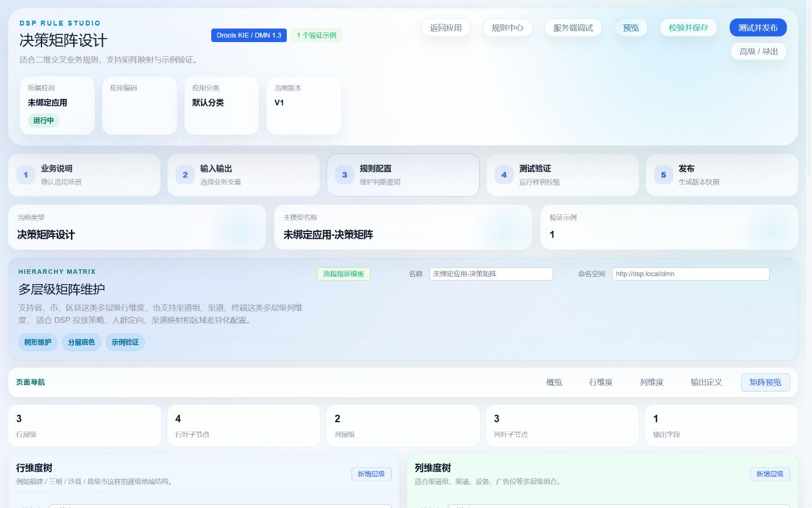812x508 pixels.
Task: Select the 应用分类 card
Action: point(221,106)
